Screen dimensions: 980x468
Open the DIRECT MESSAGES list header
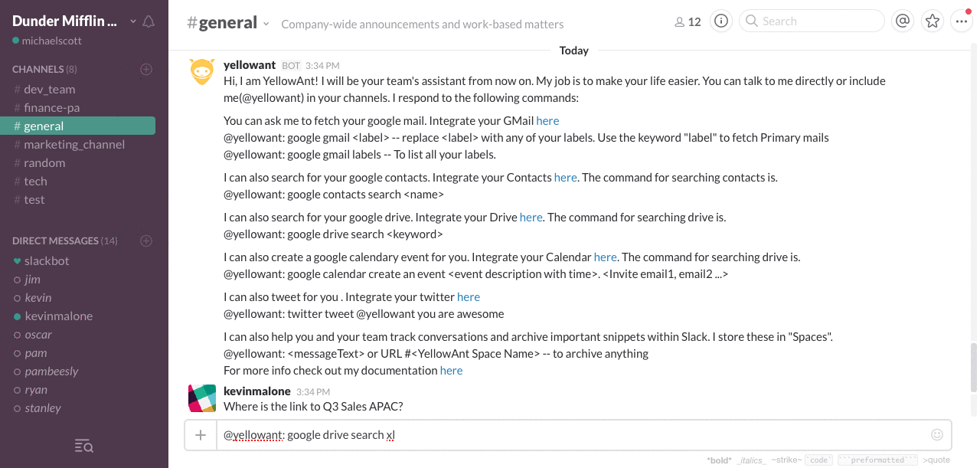point(65,241)
